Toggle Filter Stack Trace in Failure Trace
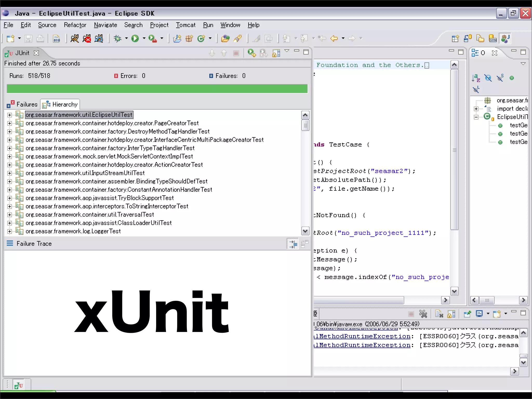532x399 pixels. click(x=293, y=244)
